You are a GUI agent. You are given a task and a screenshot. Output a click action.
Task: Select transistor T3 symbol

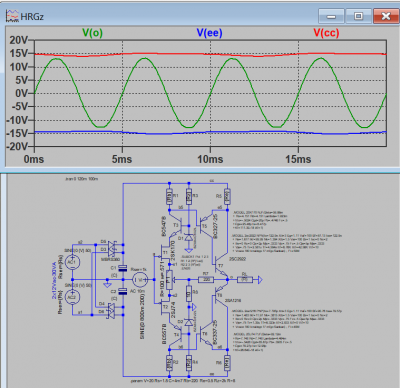175,225
